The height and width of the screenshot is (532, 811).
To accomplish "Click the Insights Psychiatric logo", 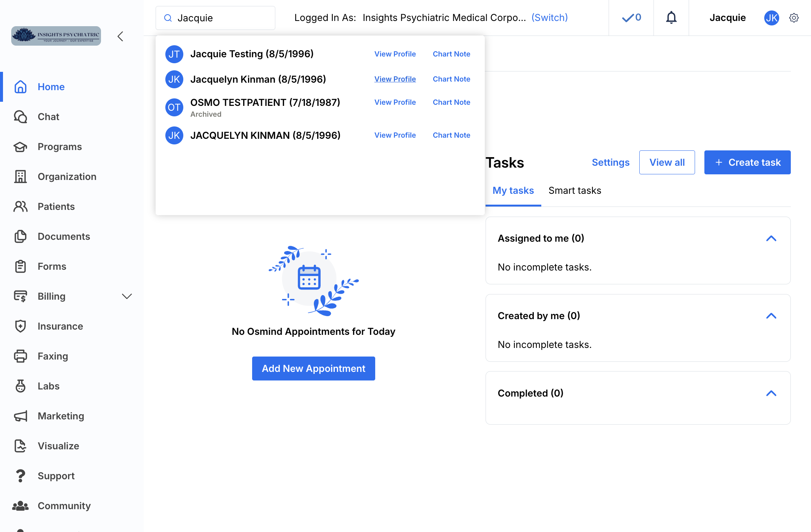I will 56,36.
